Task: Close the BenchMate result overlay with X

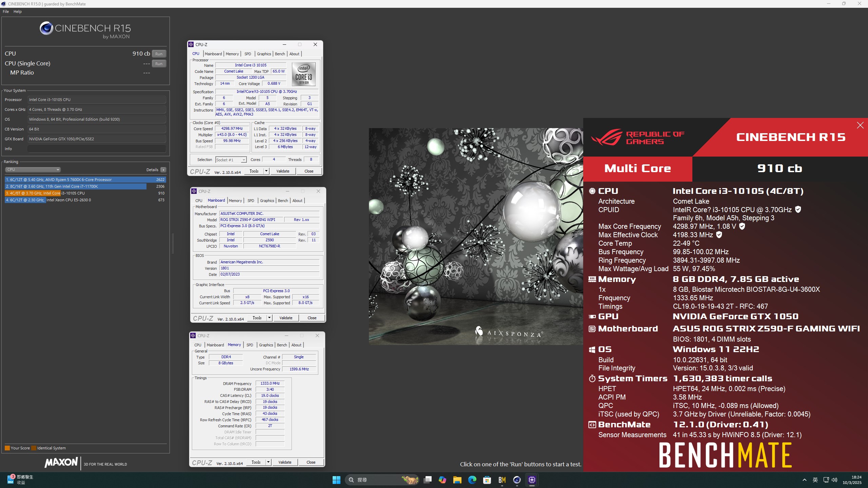Action: [x=860, y=125]
